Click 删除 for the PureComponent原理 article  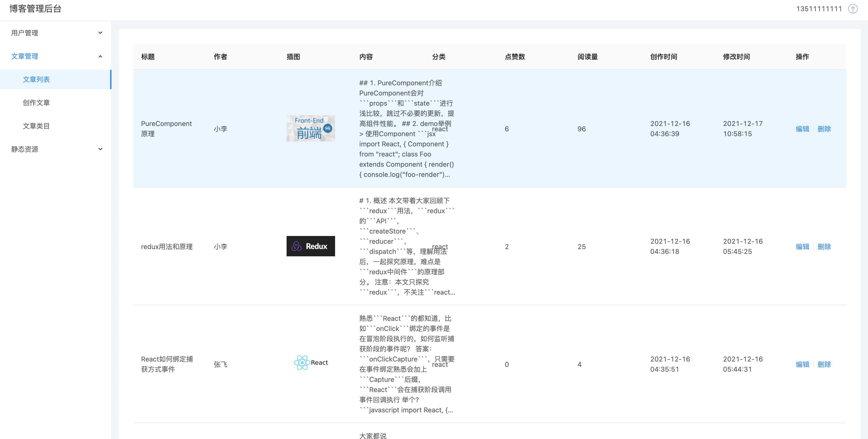[824, 129]
